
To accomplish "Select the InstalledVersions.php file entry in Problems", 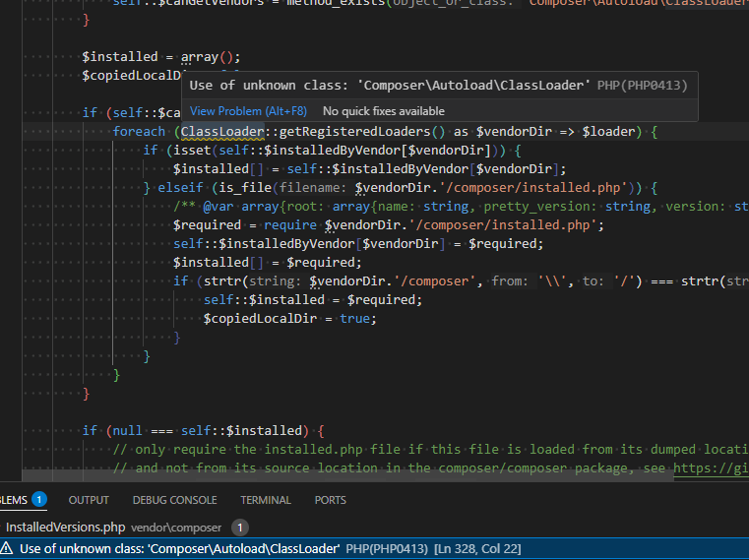I will click(x=66, y=528).
